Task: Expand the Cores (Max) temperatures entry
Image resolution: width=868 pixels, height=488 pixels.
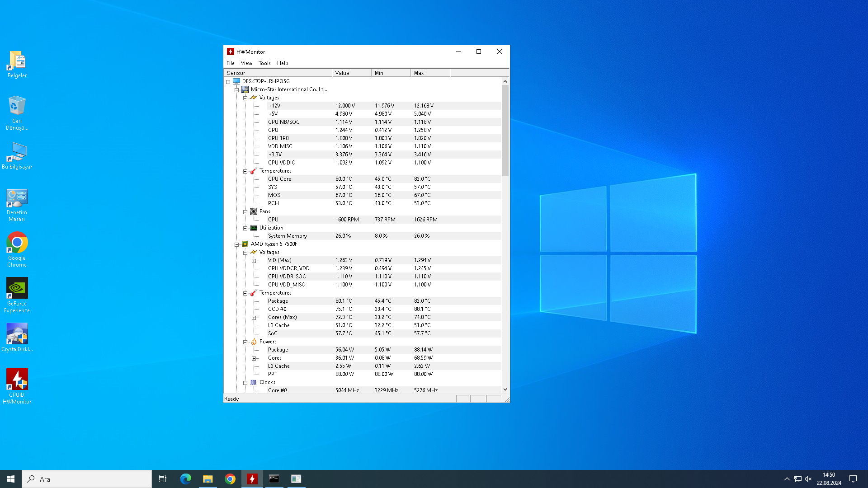Action: click(254, 318)
